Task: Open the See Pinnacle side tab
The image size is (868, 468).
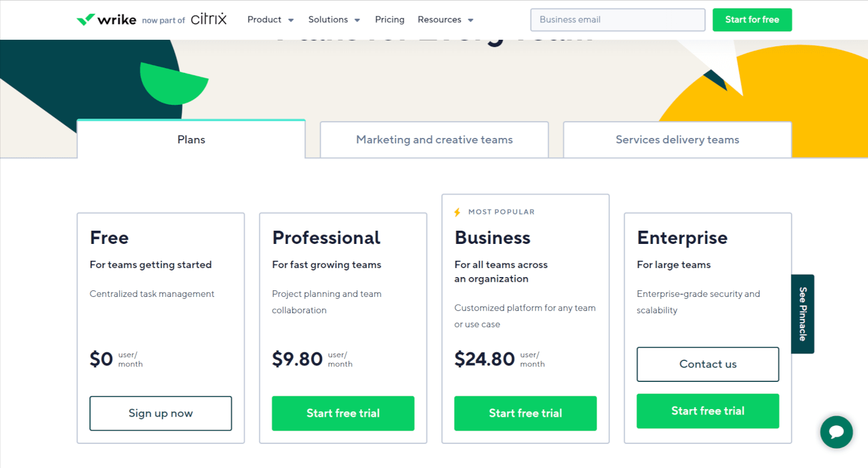Action: (803, 314)
